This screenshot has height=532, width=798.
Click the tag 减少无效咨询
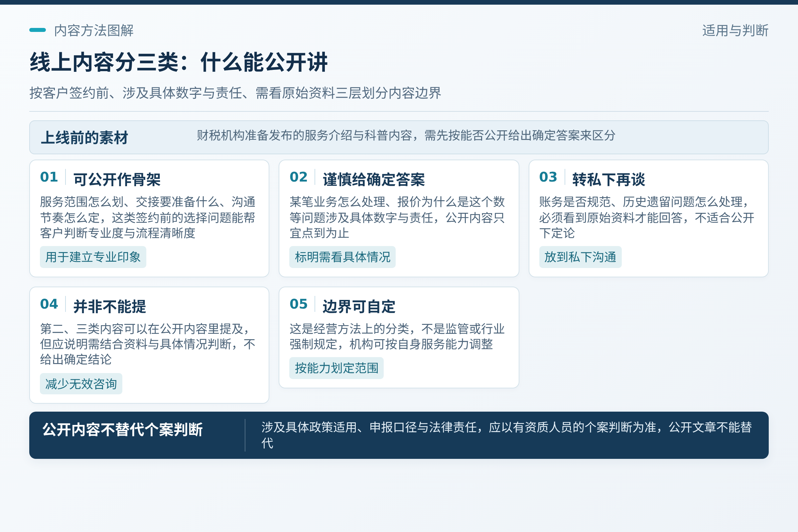click(81, 384)
